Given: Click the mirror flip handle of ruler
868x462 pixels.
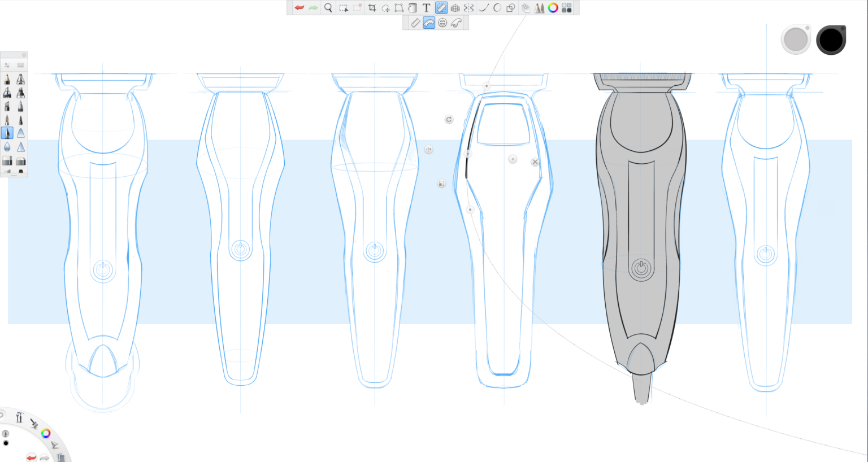Looking at the screenshot, I should [429, 149].
